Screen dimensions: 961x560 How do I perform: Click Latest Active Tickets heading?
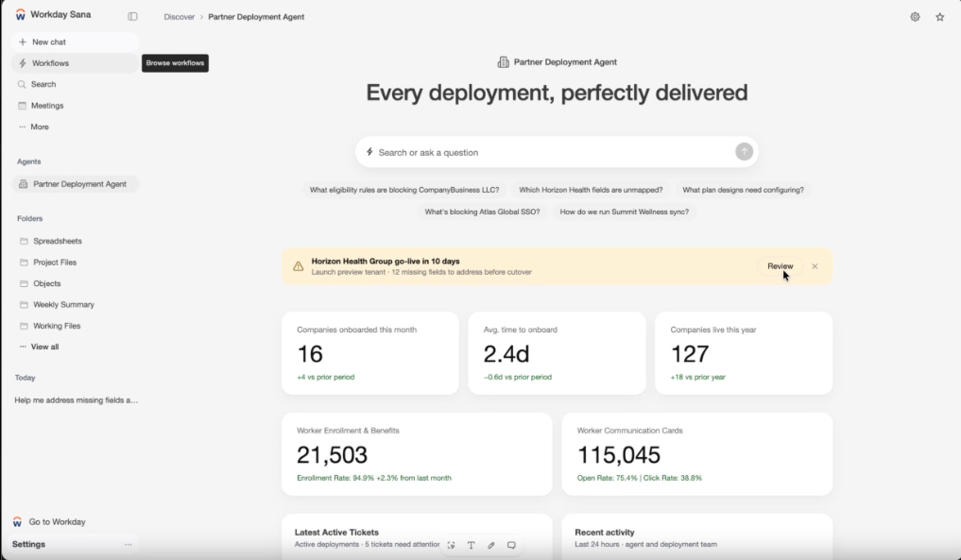(x=336, y=533)
